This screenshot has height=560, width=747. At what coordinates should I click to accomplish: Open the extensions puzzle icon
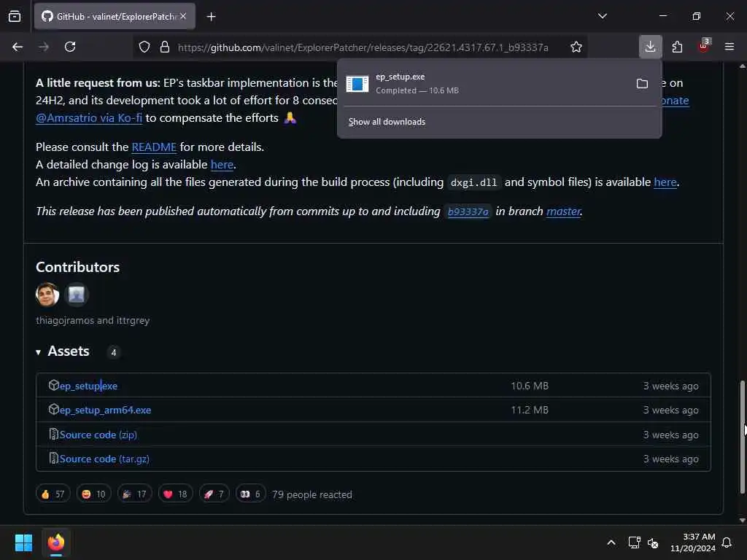coord(677,47)
